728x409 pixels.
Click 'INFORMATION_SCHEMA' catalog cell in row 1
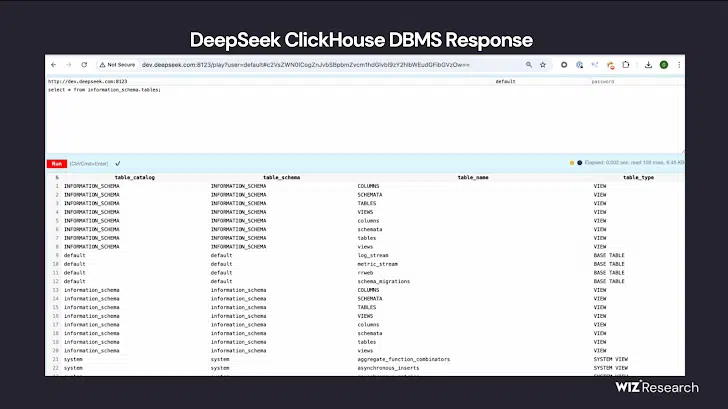tap(91, 186)
